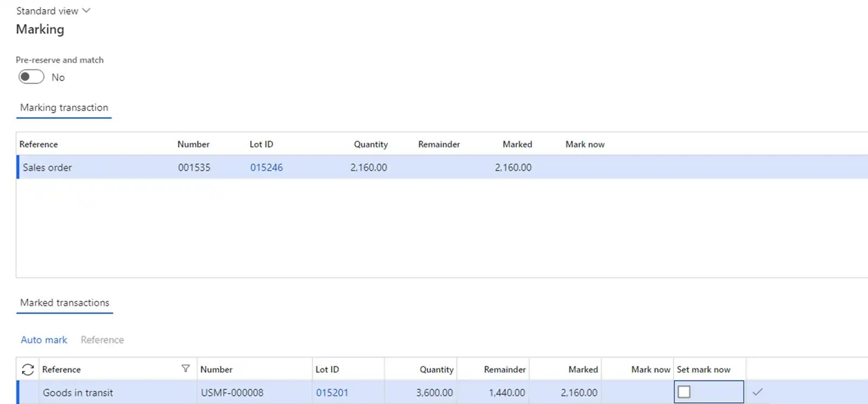Click the greyed Reference button beside Auto mark
Image resolution: width=868 pixels, height=404 pixels.
(x=102, y=340)
